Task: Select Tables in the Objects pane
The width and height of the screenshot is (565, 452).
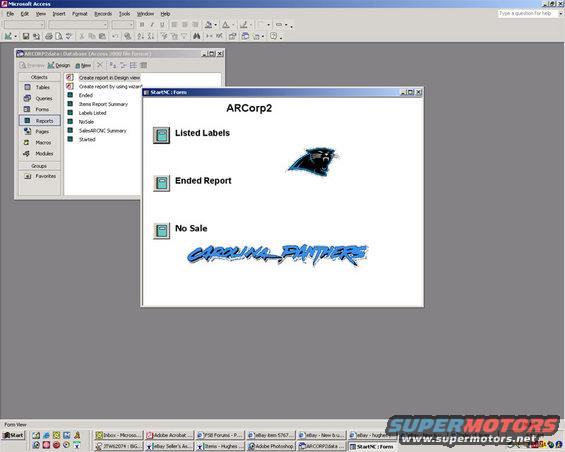Action: [x=39, y=87]
